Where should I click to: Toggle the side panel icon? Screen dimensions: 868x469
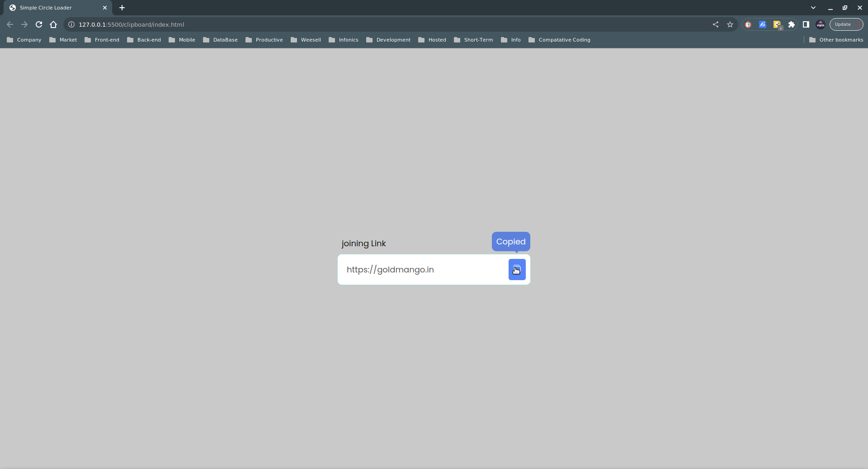(x=806, y=24)
